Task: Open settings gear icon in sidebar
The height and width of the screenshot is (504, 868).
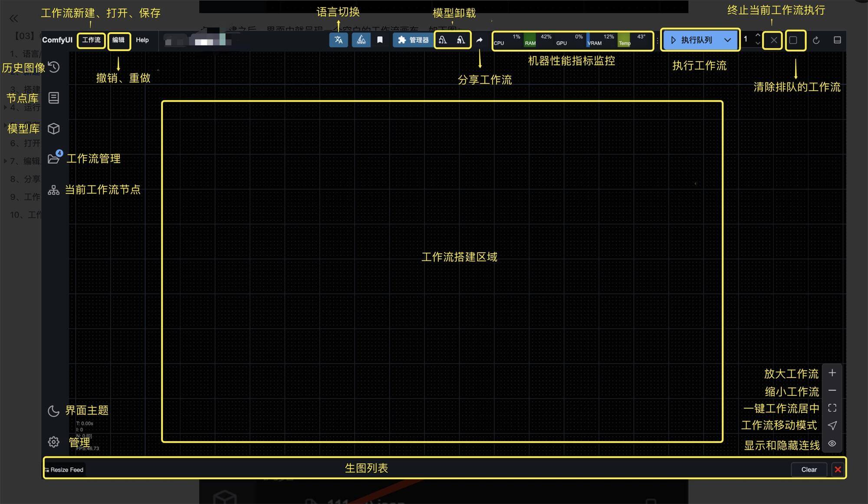Action: (x=54, y=442)
